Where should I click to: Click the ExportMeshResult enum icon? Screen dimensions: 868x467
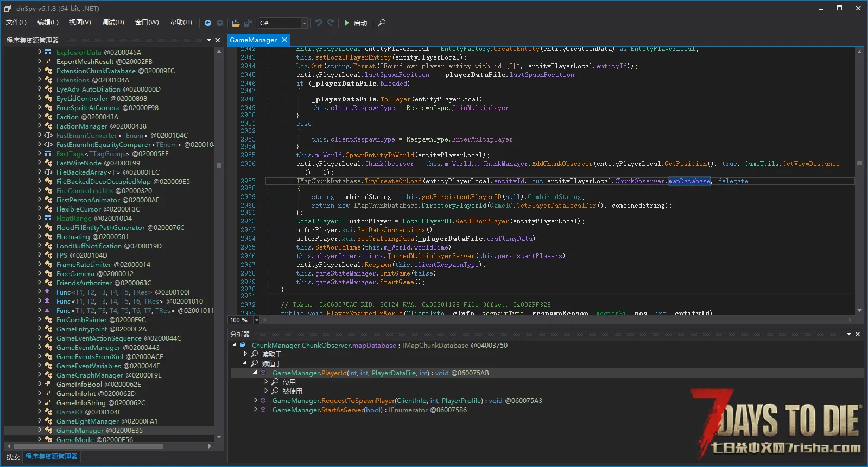click(x=48, y=61)
